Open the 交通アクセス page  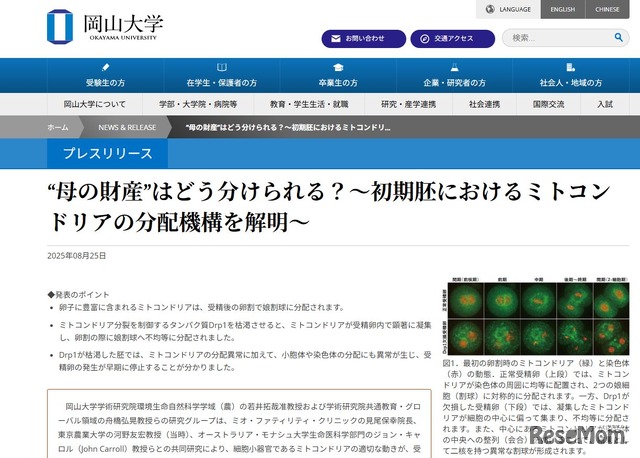pos(453,39)
